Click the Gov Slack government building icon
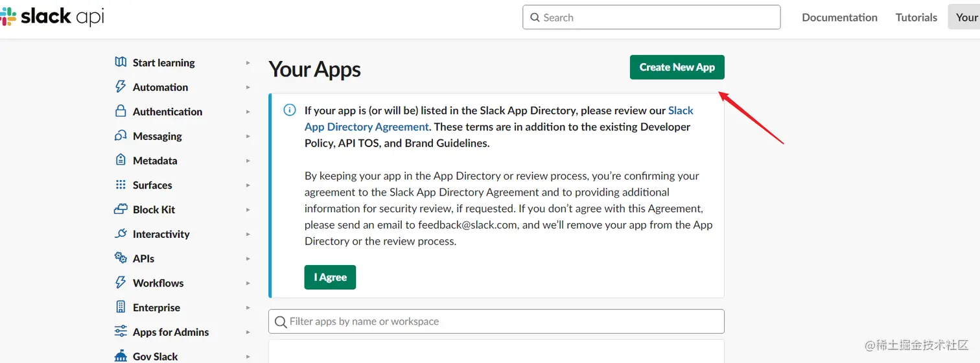The image size is (980, 363). click(x=121, y=356)
